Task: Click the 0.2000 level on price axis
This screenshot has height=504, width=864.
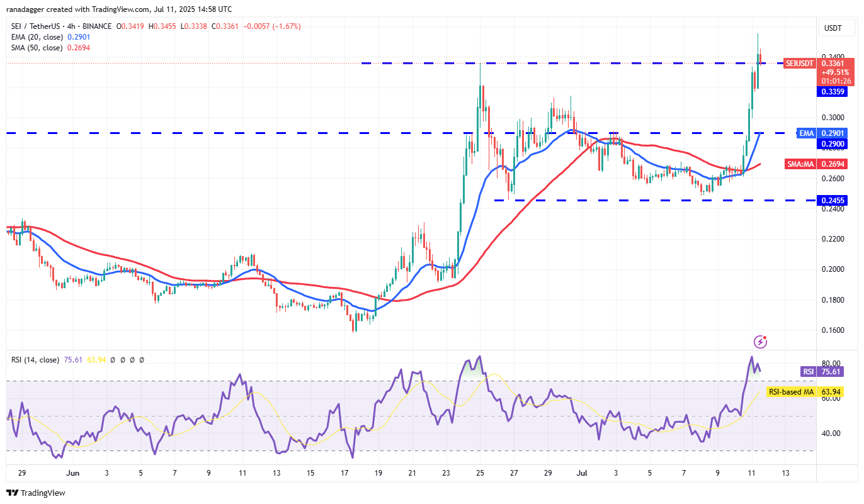Action: (832, 269)
